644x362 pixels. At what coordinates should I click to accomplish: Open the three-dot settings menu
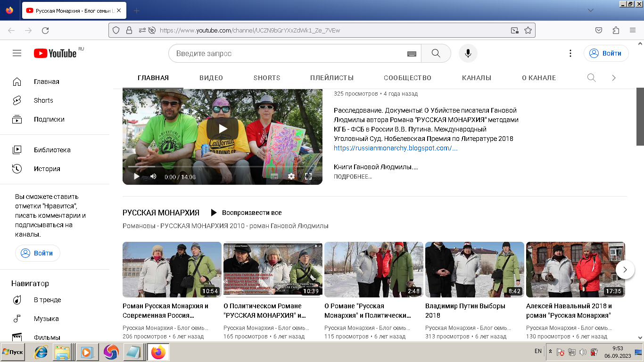pos(570,53)
